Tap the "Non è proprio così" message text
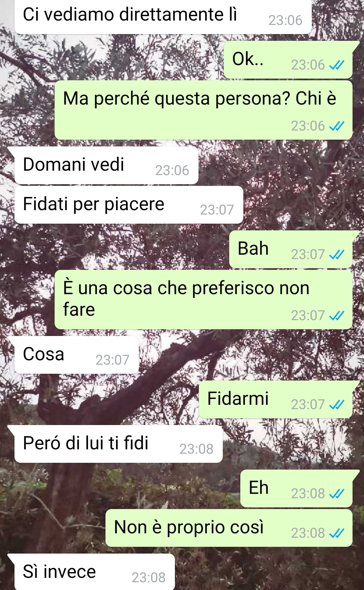 click(189, 527)
